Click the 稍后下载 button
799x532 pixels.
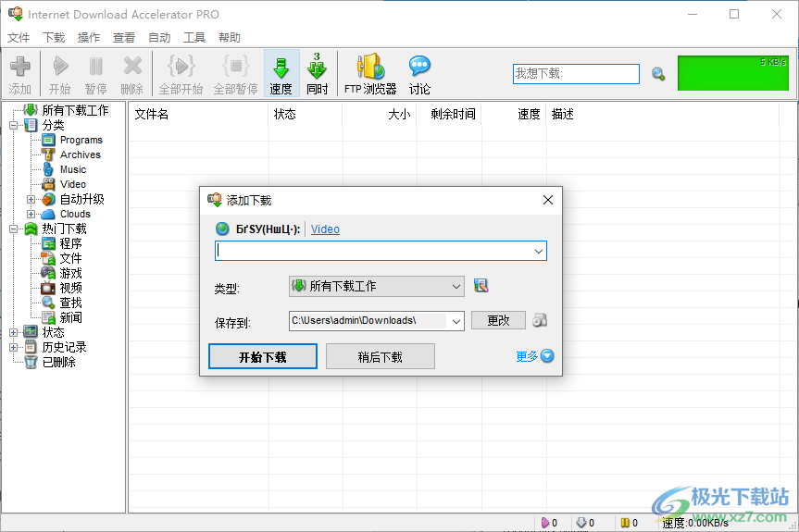[381, 356]
